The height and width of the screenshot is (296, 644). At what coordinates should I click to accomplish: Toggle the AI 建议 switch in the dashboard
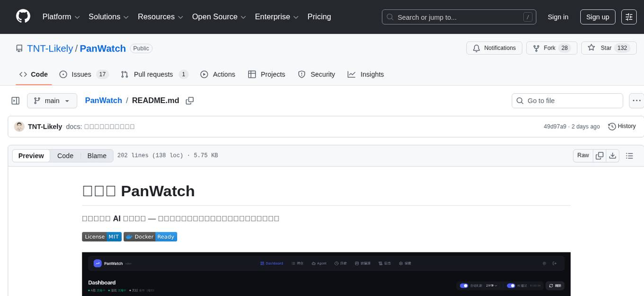point(510,286)
